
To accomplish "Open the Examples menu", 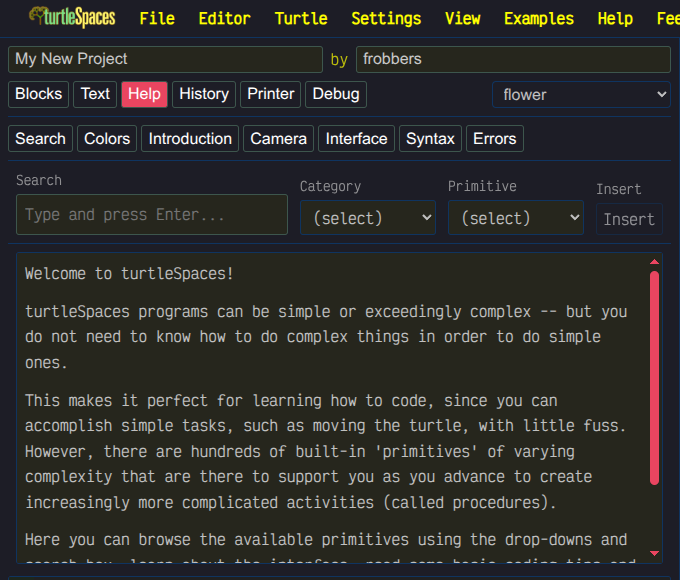I will (x=539, y=19).
